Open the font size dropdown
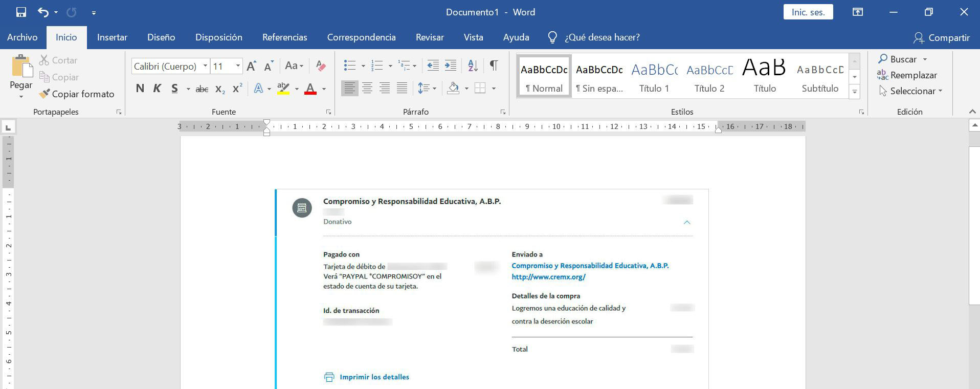980x389 pixels. click(x=238, y=66)
